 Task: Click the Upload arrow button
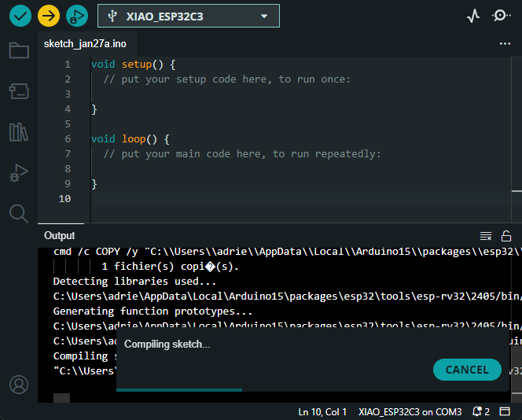click(49, 16)
